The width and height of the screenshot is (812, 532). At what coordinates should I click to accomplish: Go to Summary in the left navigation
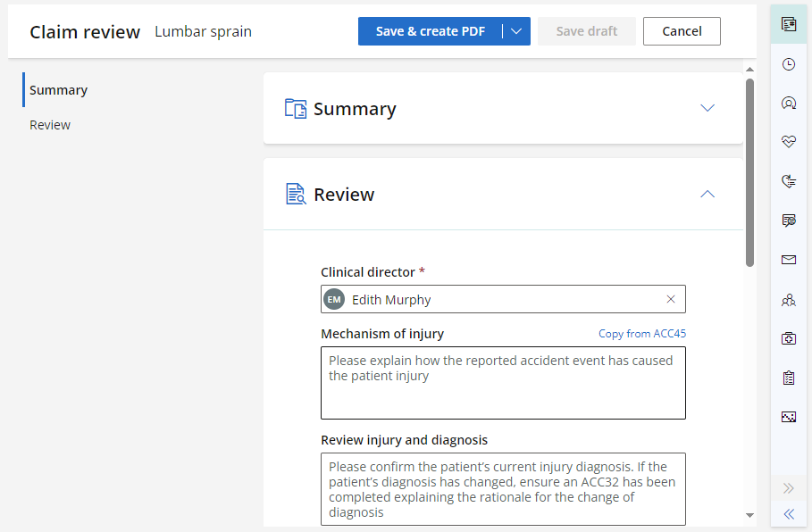pos(59,90)
